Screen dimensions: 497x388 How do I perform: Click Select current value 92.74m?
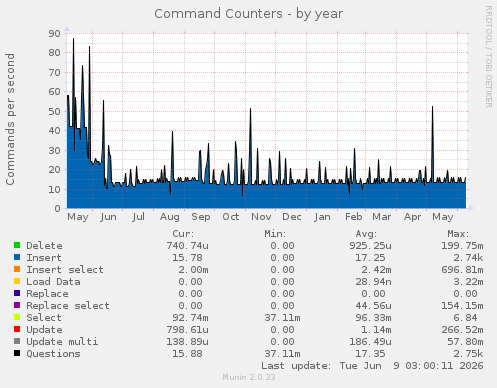coord(190,318)
